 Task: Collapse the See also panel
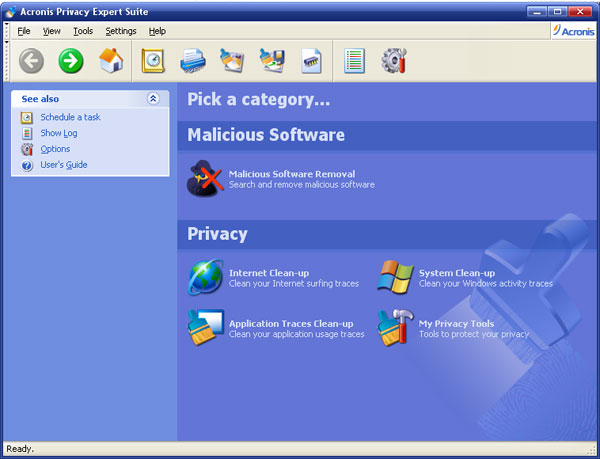tap(153, 99)
